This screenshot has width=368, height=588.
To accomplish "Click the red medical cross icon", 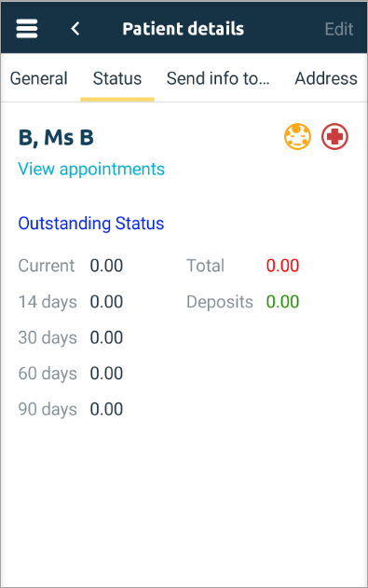I will coord(334,136).
